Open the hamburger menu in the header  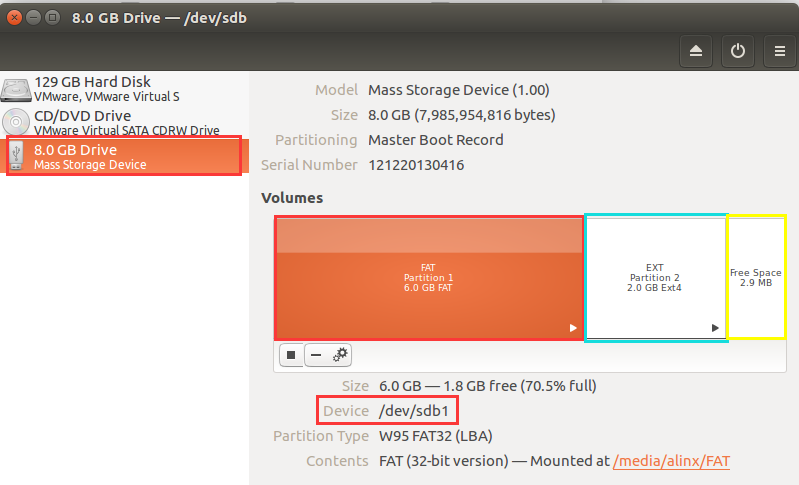[x=779, y=51]
